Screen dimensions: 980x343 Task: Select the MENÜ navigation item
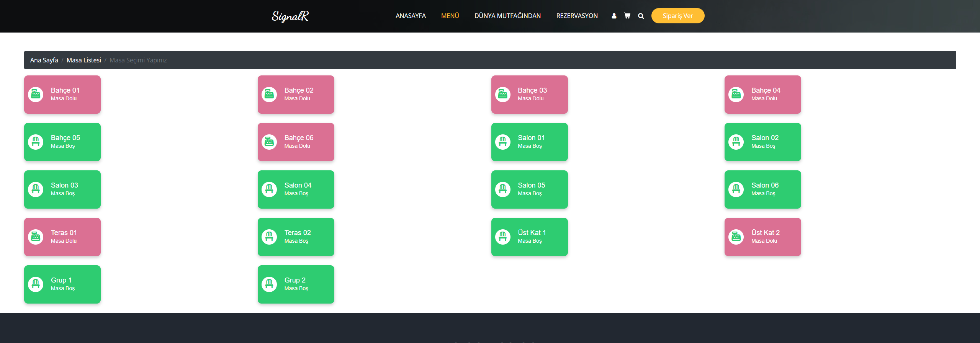click(450, 16)
